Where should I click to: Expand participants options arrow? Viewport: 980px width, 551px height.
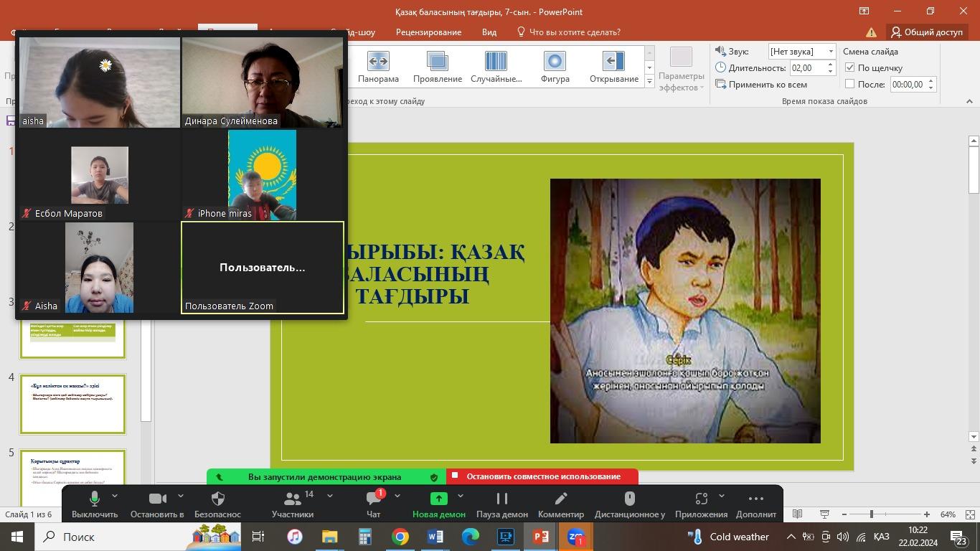329,496
